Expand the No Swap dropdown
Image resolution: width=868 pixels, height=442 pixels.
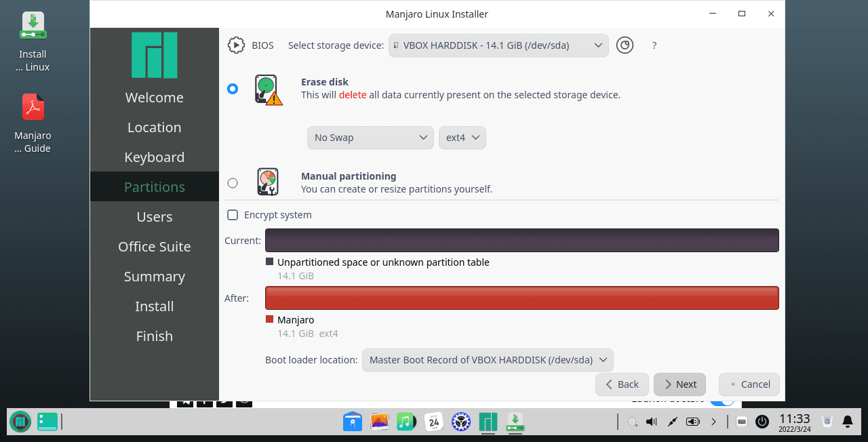point(370,138)
